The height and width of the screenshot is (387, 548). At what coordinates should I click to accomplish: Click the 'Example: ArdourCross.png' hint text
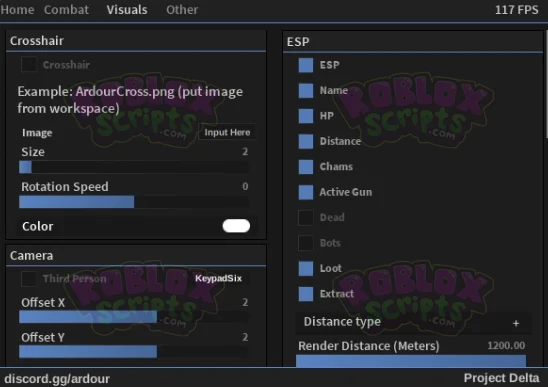click(130, 100)
